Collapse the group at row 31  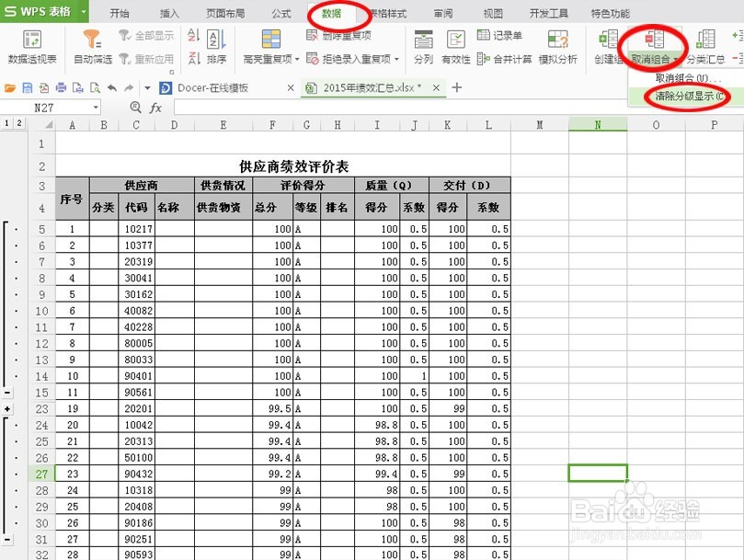pyautogui.click(x=7, y=540)
